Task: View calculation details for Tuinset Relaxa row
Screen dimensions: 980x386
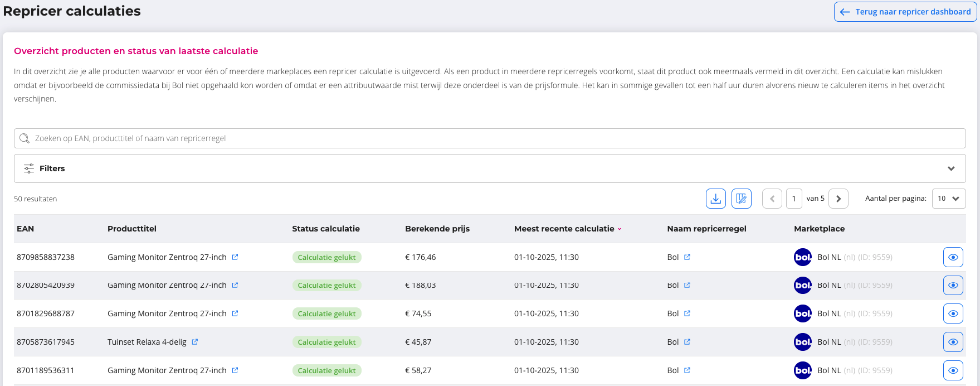Action: 953,342
